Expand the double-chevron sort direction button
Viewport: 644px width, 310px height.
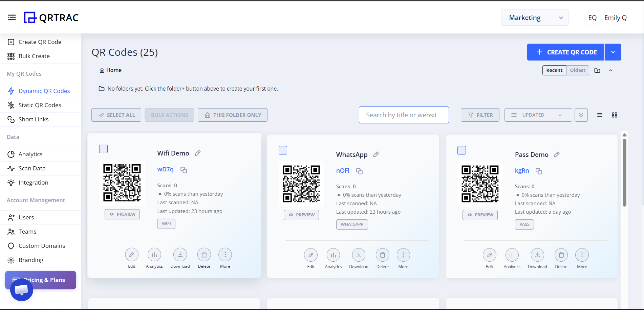point(581,115)
